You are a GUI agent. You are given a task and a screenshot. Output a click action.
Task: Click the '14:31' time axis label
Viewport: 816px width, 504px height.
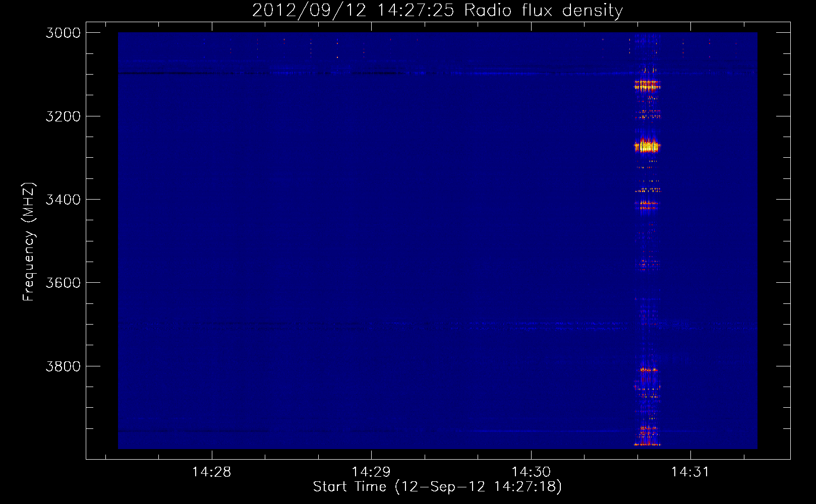click(x=690, y=472)
